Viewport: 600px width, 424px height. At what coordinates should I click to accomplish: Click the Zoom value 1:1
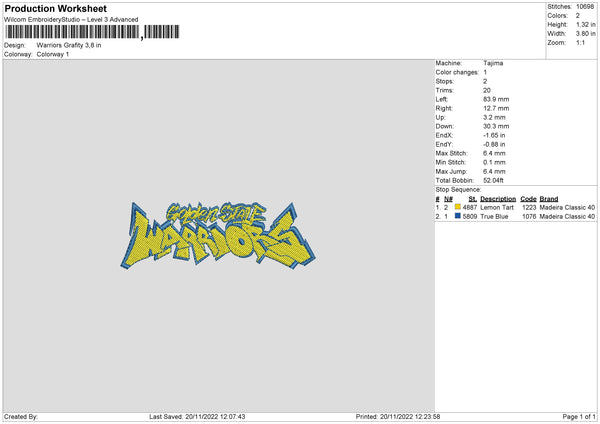point(580,42)
